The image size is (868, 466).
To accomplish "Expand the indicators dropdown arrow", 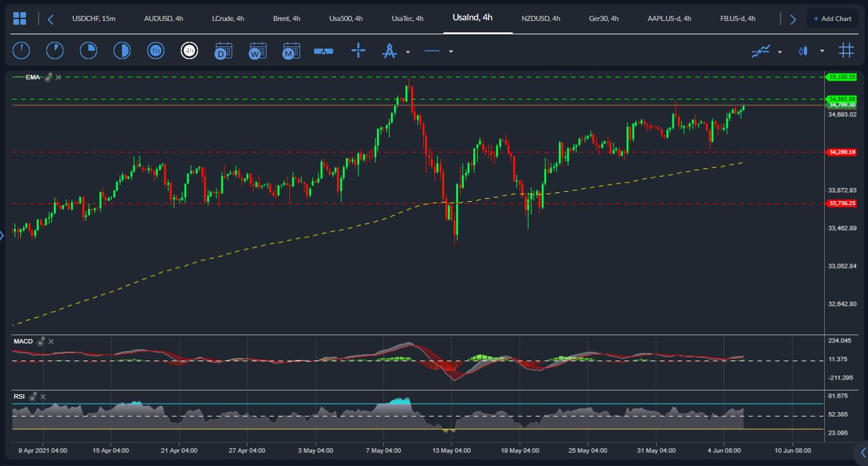I will pos(780,51).
